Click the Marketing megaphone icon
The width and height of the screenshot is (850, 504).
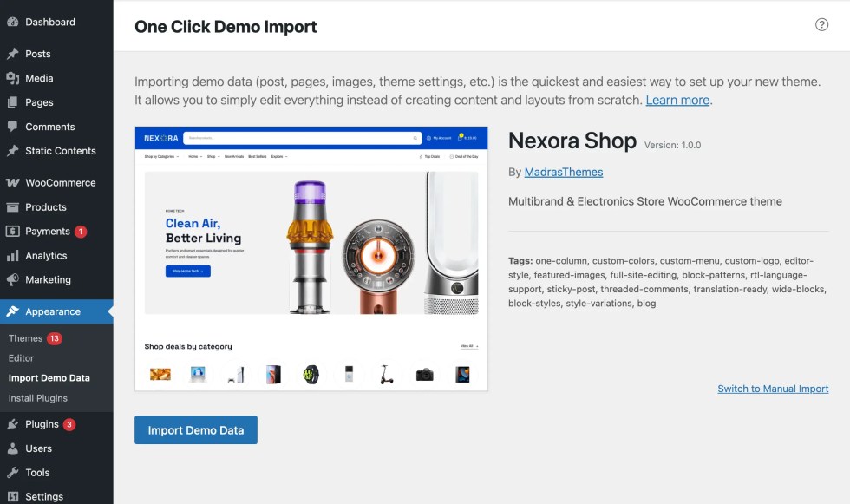click(x=12, y=279)
